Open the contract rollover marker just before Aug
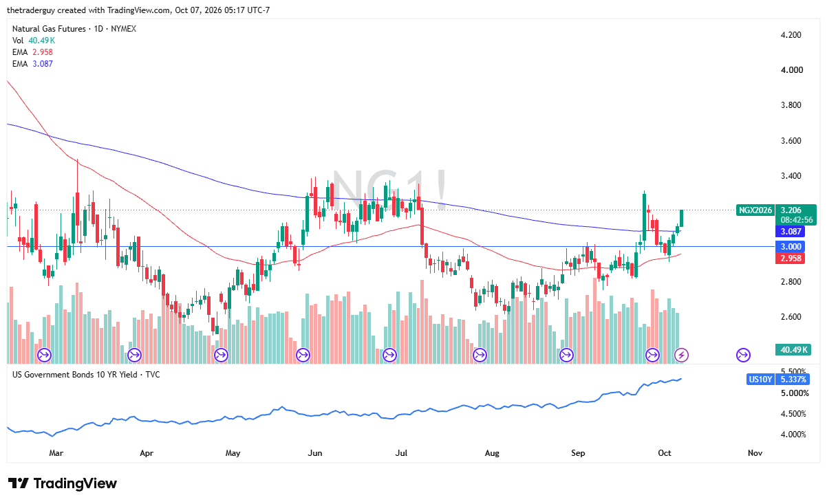 [x=480, y=355]
